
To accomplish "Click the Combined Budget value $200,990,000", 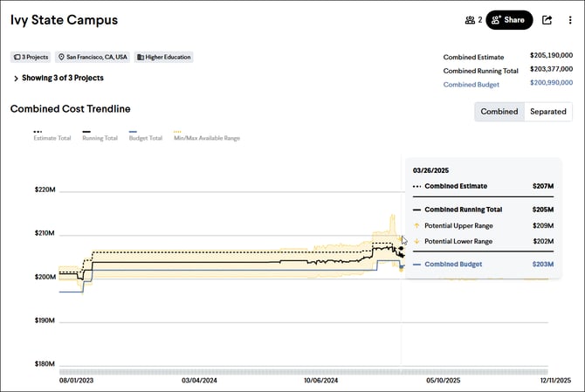I will [551, 84].
